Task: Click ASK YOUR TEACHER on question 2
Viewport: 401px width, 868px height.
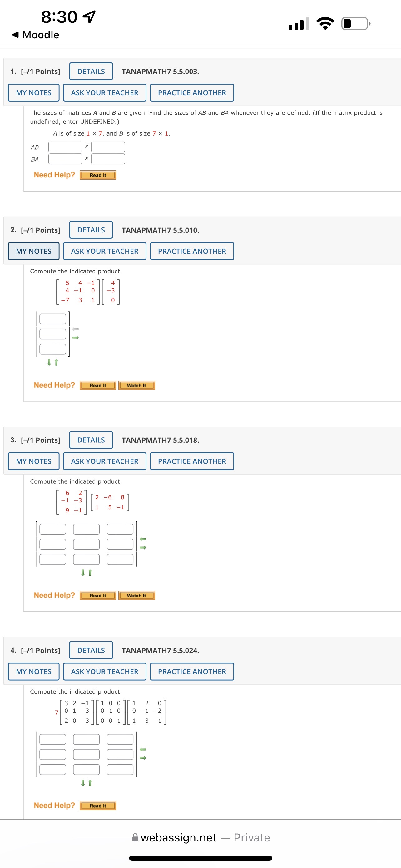Action: [x=105, y=251]
